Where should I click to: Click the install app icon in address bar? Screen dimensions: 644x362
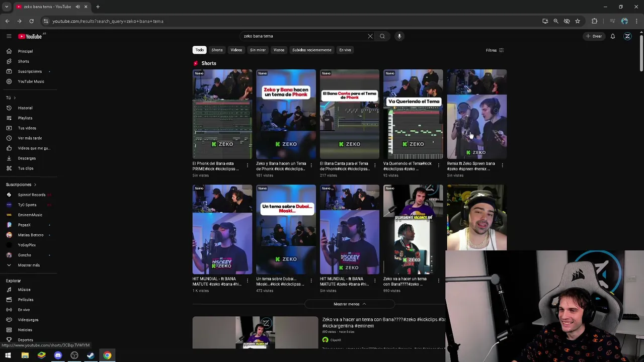(545, 21)
